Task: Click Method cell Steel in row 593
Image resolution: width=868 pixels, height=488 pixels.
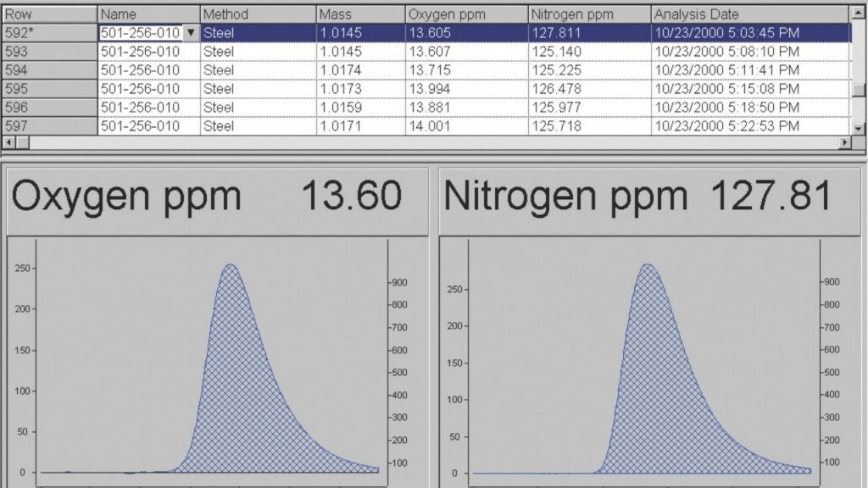Action: pos(258,52)
